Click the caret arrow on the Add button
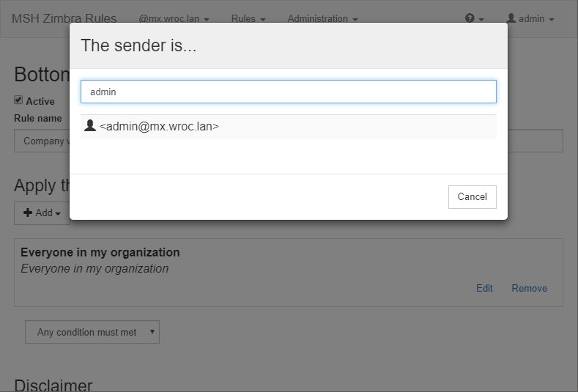This screenshot has width=578, height=392. click(x=57, y=213)
